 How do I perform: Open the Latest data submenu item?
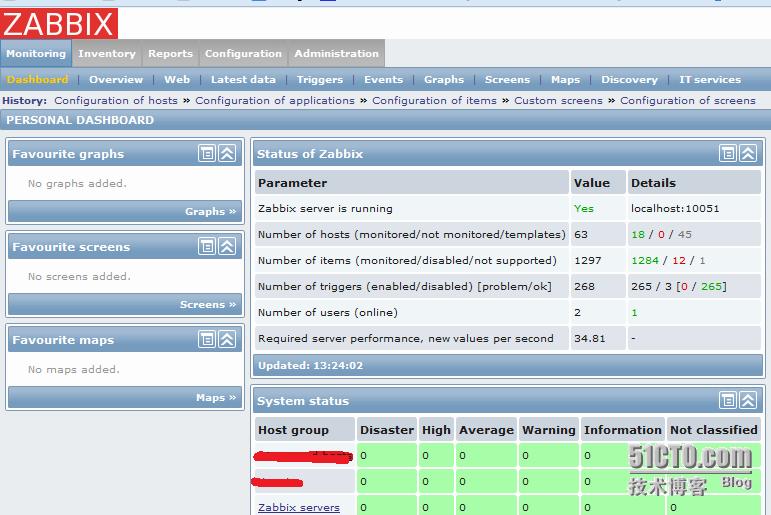tap(243, 79)
